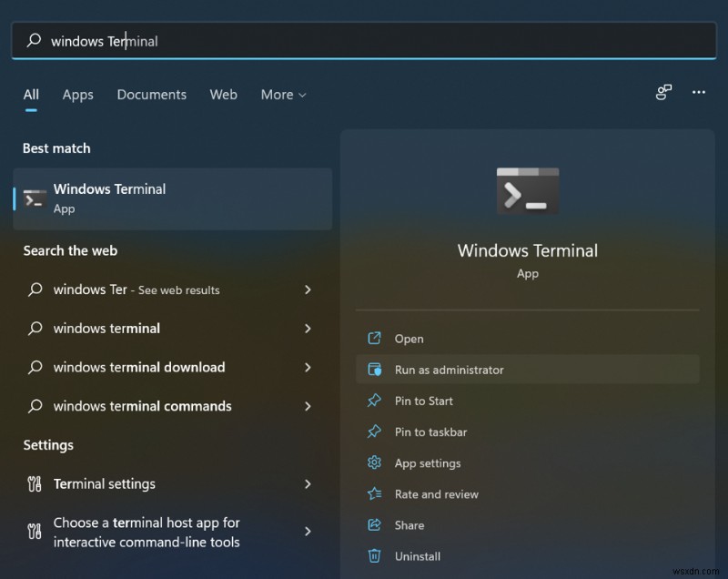Open App settings via the gear icon
The height and width of the screenshot is (579, 728).
pos(373,462)
